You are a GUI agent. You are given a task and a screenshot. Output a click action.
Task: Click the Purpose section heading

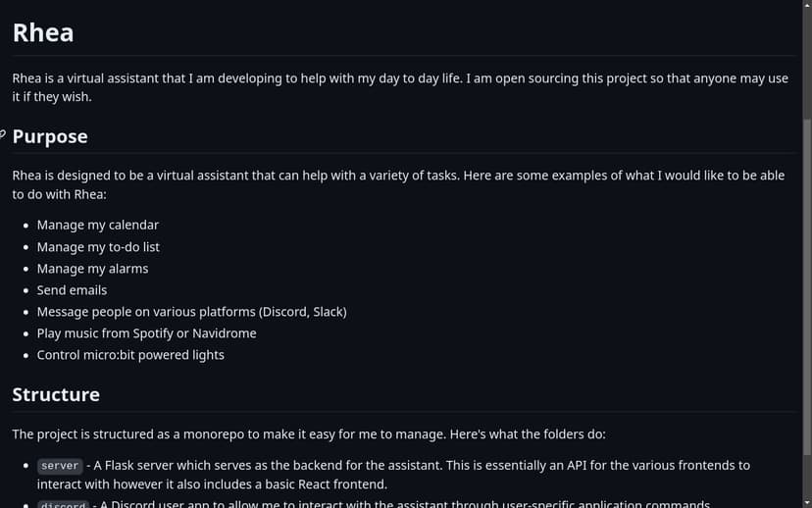[x=50, y=136]
